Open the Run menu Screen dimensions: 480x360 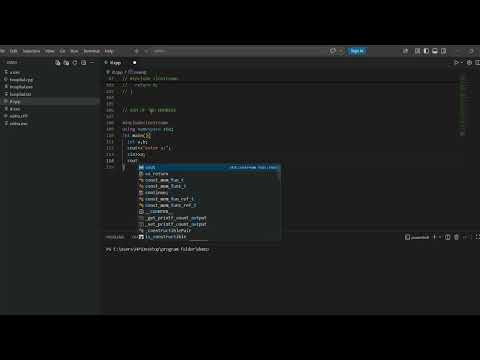click(x=74, y=51)
